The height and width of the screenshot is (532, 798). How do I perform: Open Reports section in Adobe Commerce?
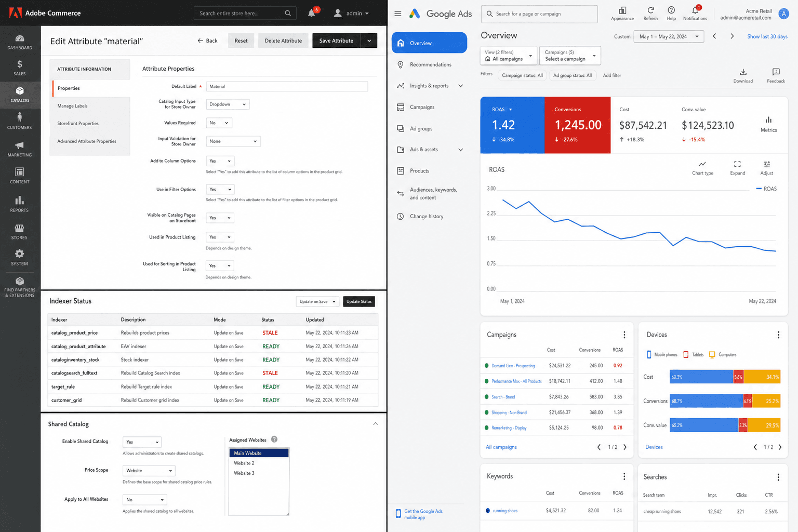click(x=20, y=204)
